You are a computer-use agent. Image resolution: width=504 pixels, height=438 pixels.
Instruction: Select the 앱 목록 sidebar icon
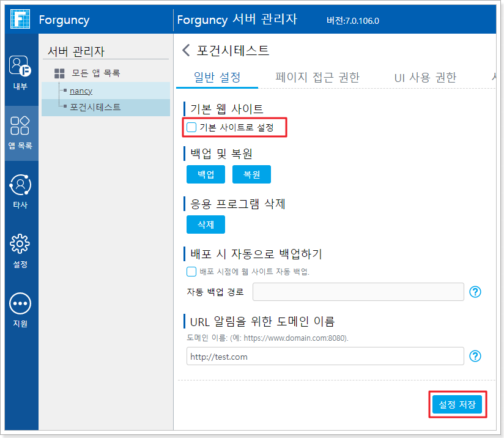pyautogui.click(x=21, y=127)
